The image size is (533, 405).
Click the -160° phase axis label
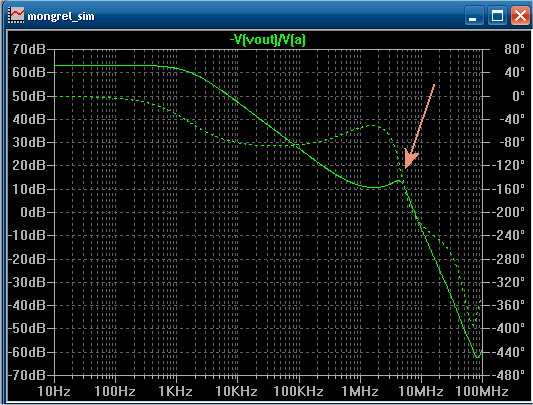pyautogui.click(x=508, y=189)
